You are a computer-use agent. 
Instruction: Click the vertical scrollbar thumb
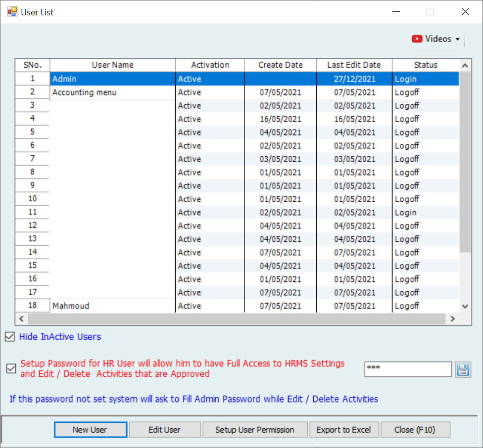(465, 162)
